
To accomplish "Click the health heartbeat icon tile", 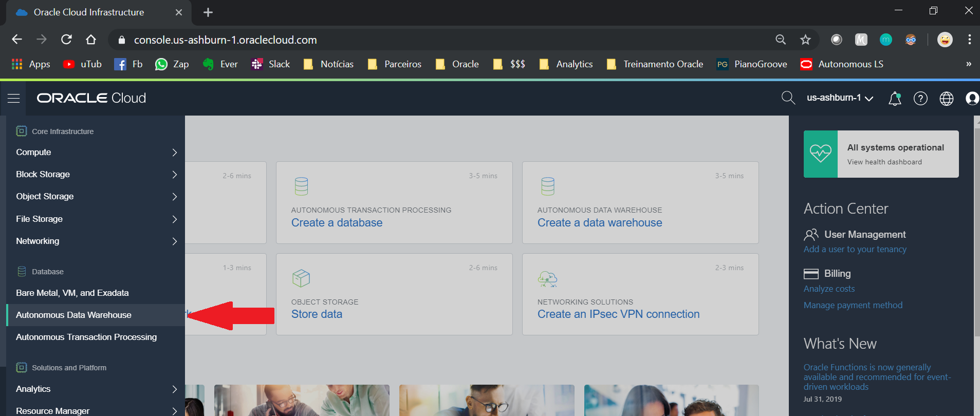I will 821,154.
